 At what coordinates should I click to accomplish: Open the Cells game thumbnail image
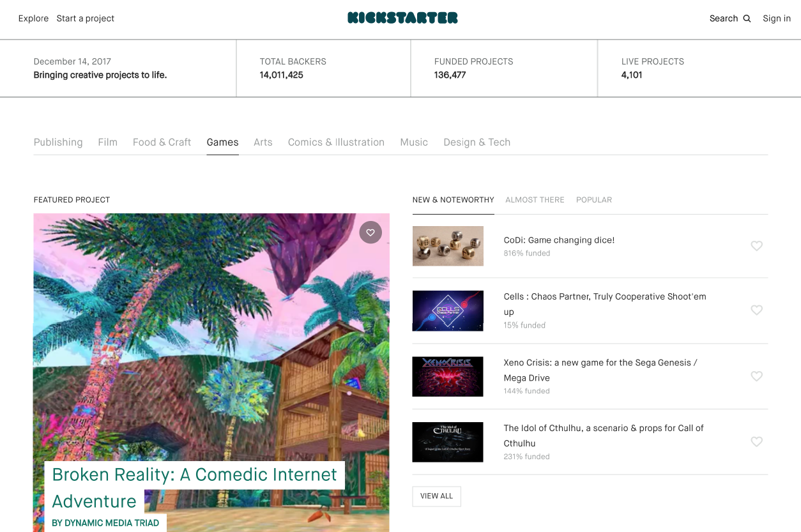[448, 311]
